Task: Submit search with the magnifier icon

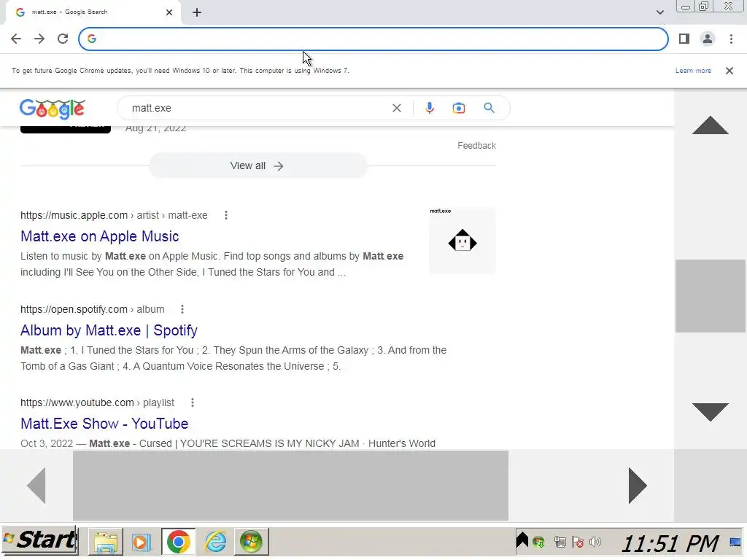Action: pyautogui.click(x=489, y=108)
